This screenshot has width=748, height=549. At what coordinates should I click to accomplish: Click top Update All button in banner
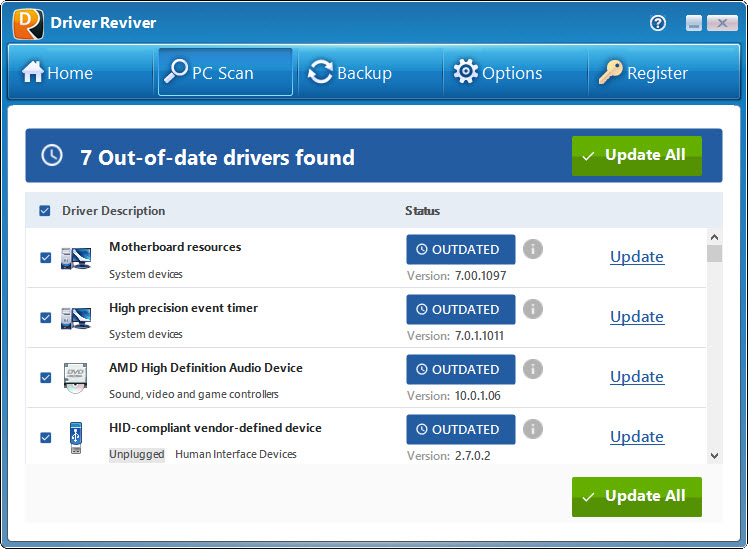(637, 156)
